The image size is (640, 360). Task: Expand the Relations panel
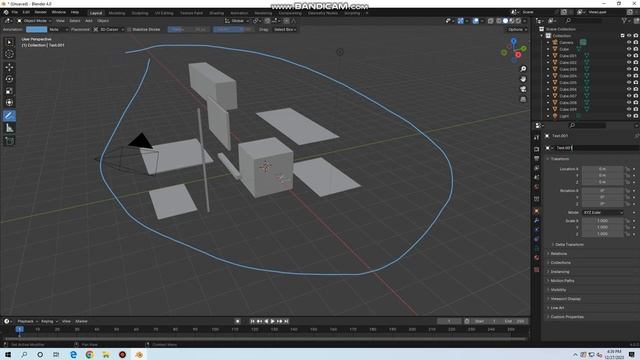coord(558,254)
